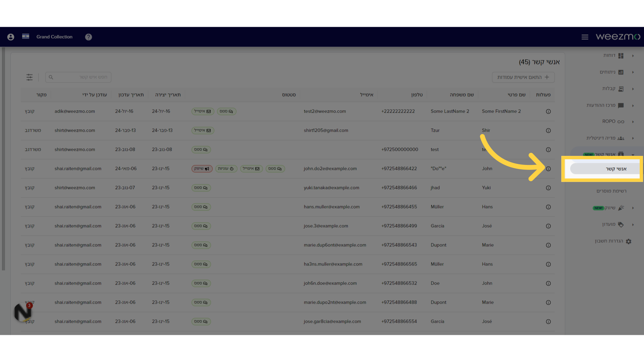Click the Israel flag language icon
The image size is (644, 362).
coord(25,36)
